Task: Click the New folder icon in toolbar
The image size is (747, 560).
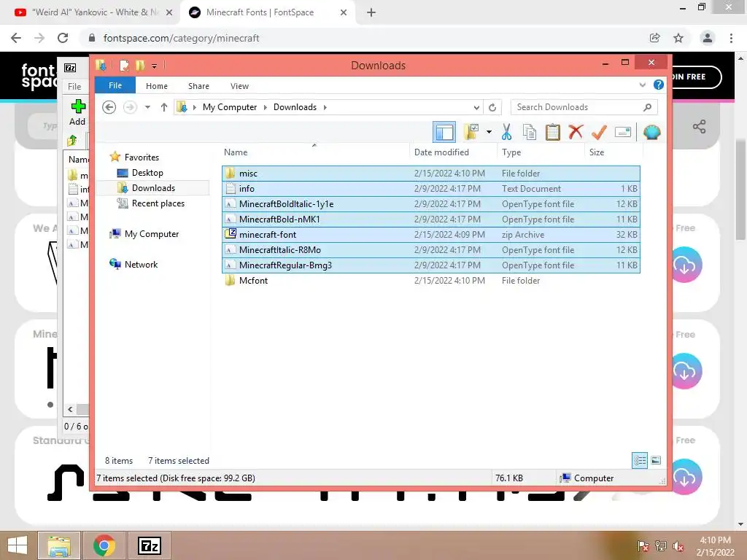Action: coord(471,132)
